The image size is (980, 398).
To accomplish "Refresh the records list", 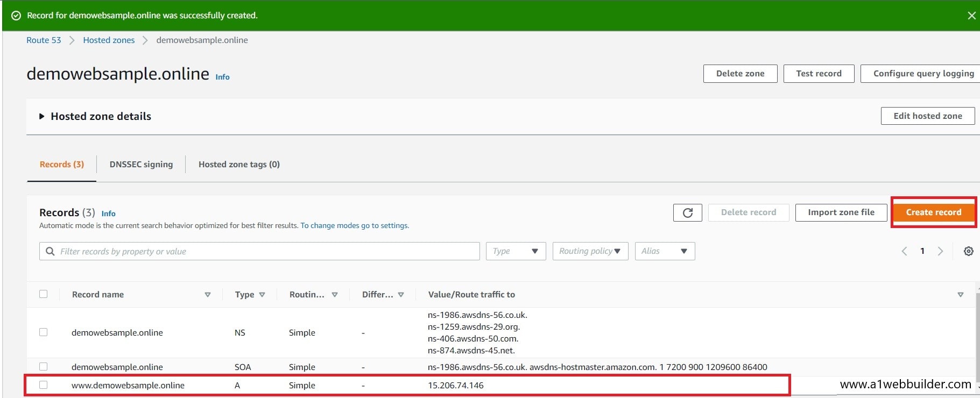I will (687, 212).
